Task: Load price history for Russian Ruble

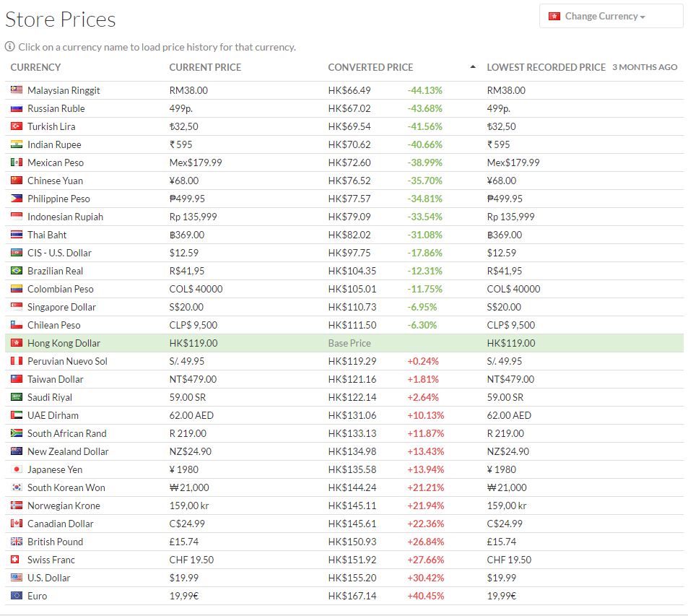Action: click(56, 108)
